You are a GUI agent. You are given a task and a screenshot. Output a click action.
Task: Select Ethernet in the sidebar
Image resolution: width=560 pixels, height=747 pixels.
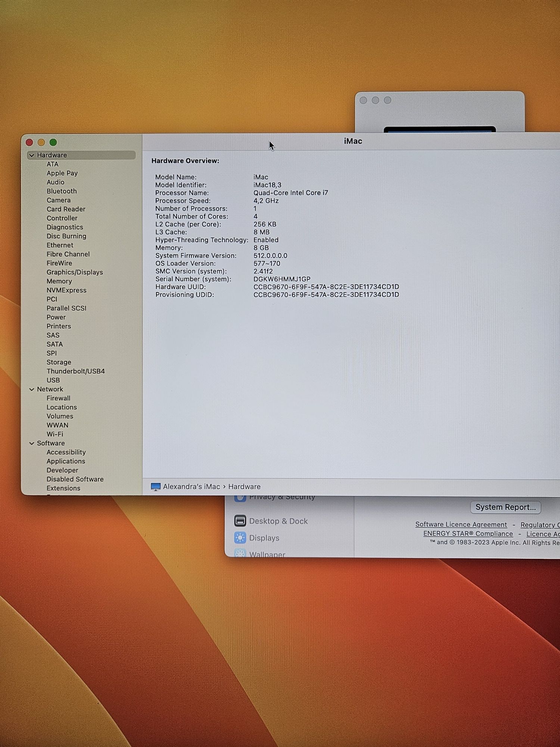[60, 245]
